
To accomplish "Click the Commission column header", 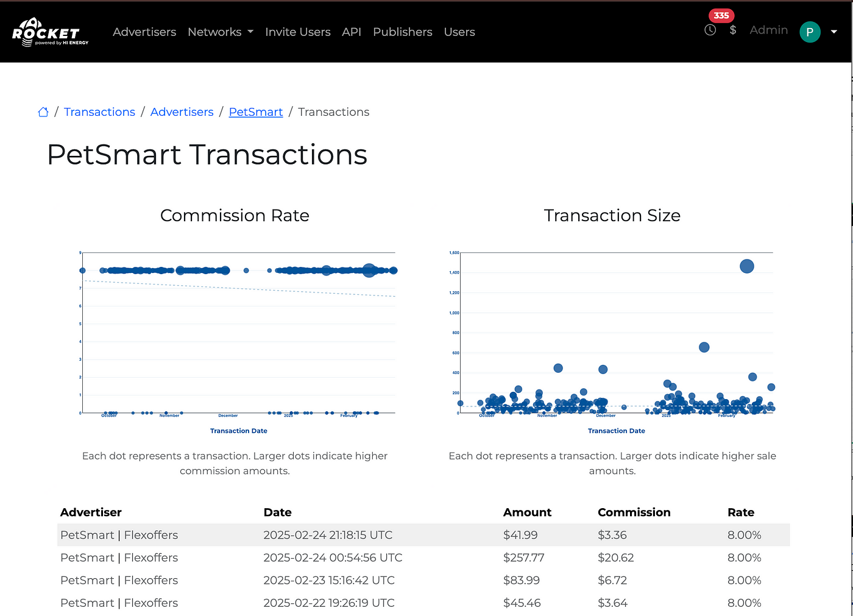I will click(634, 512).
